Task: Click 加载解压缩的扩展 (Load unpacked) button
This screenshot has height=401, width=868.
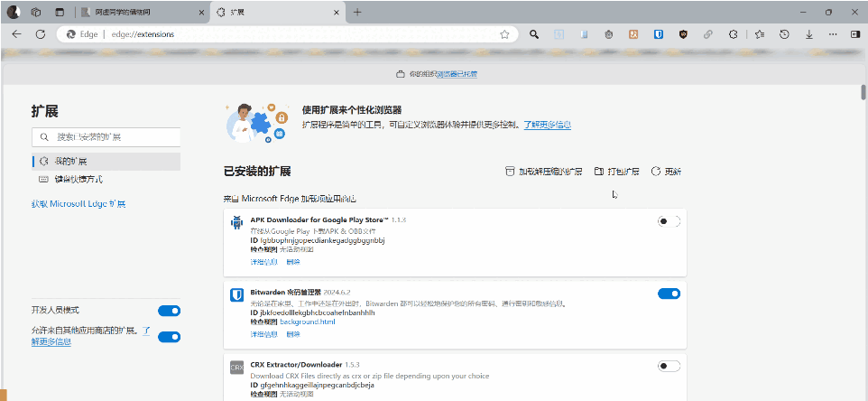Action: [x=543, y=172]
